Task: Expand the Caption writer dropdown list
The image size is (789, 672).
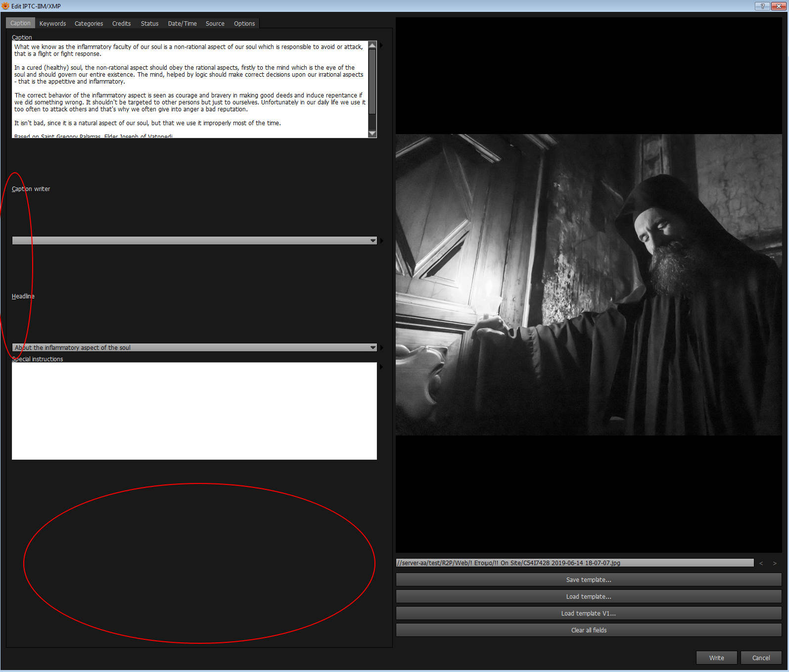Action: point(373,240)
